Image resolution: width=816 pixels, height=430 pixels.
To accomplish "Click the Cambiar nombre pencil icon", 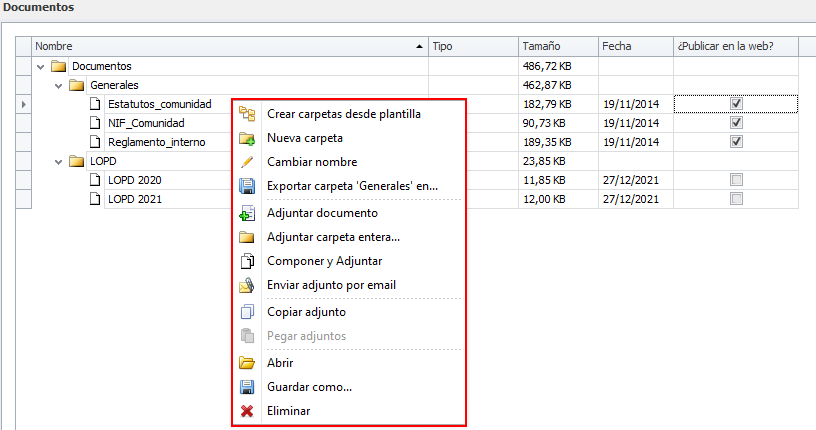I will click(x=247, y=162).
